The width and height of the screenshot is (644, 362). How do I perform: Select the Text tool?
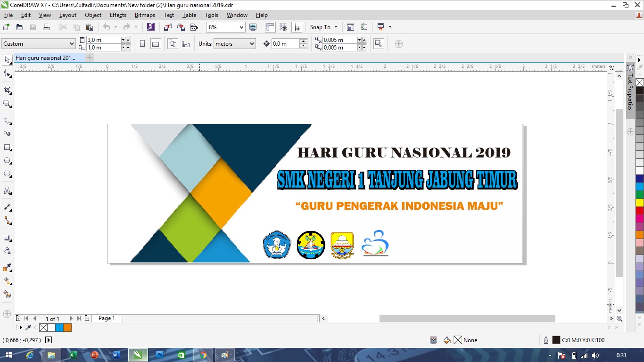click(8, 191)
